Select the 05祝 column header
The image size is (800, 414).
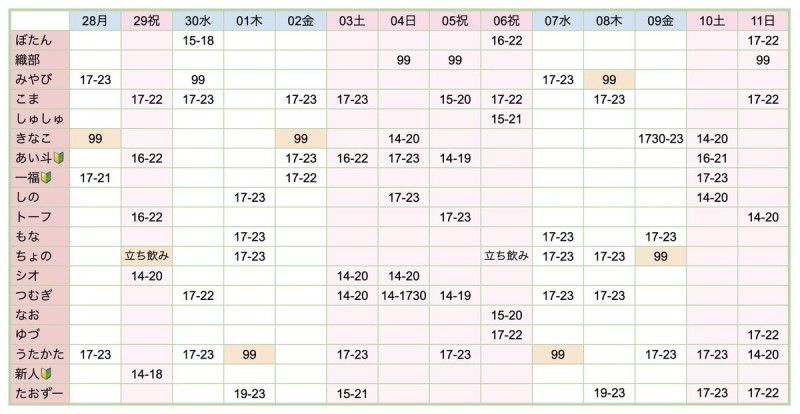point(455,21)
